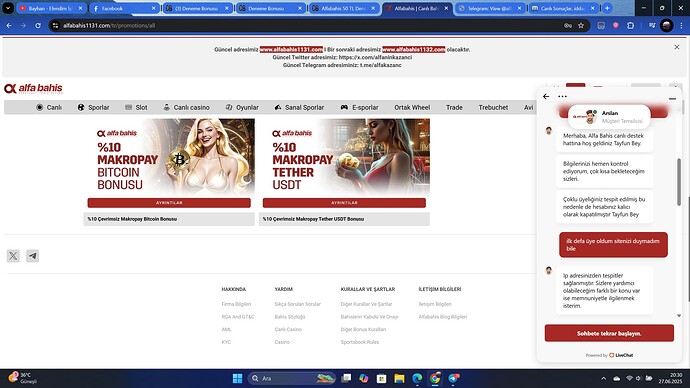
Task: Switch to the Bayhan YouTube tab
Action: point(51,8)
